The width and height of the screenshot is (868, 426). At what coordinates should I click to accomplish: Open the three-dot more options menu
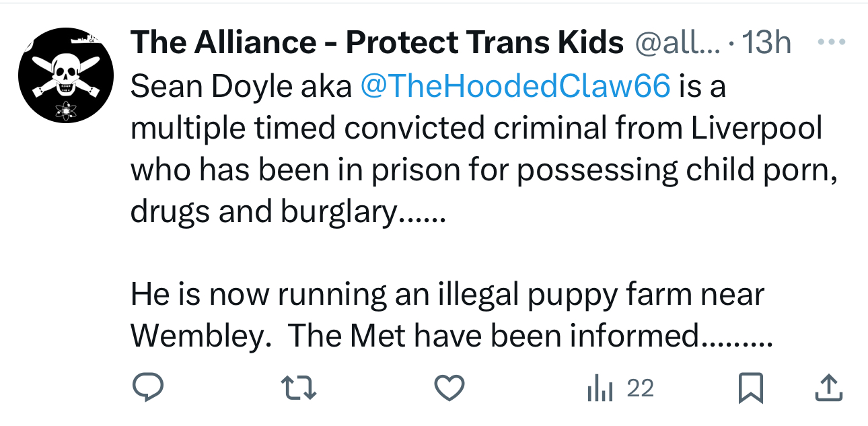pos(832,42)
